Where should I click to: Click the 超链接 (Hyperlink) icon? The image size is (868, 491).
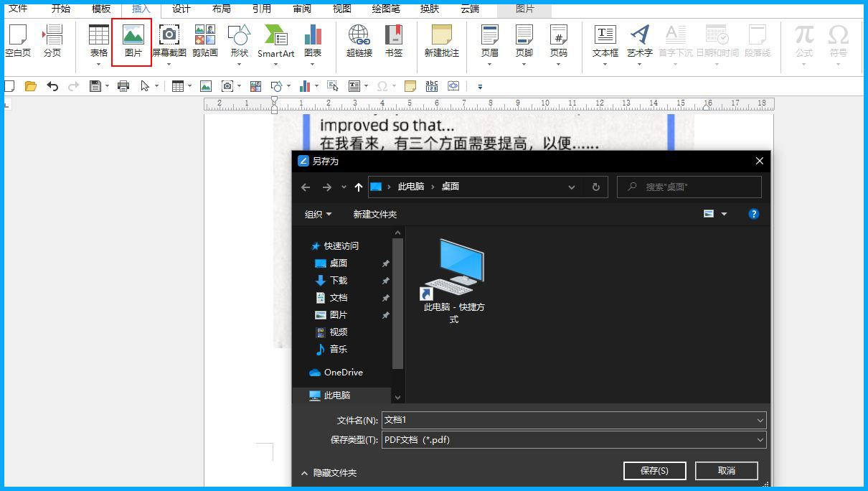(358, 43)
